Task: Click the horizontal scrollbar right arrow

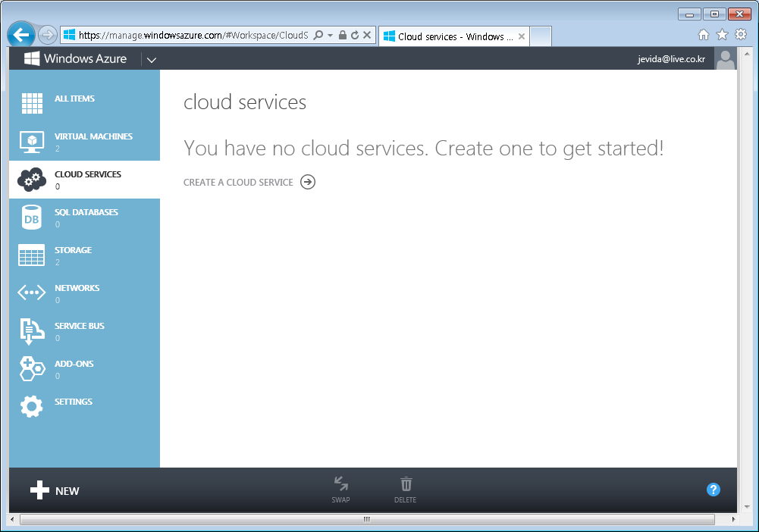Action: (x=733, y=519)
